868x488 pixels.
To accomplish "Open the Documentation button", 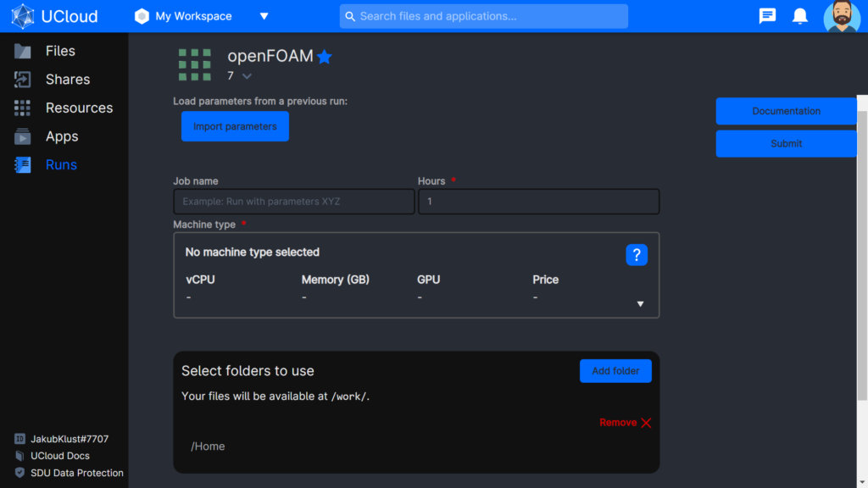I will coord(786,111).
